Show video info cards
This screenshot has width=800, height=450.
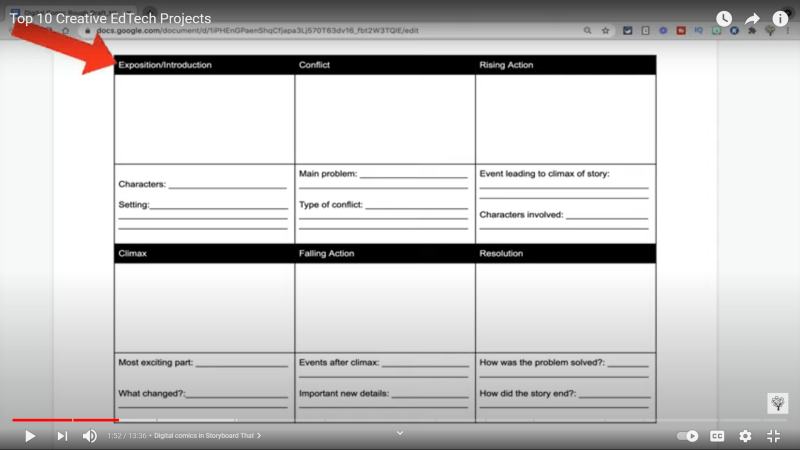point(780,19)
